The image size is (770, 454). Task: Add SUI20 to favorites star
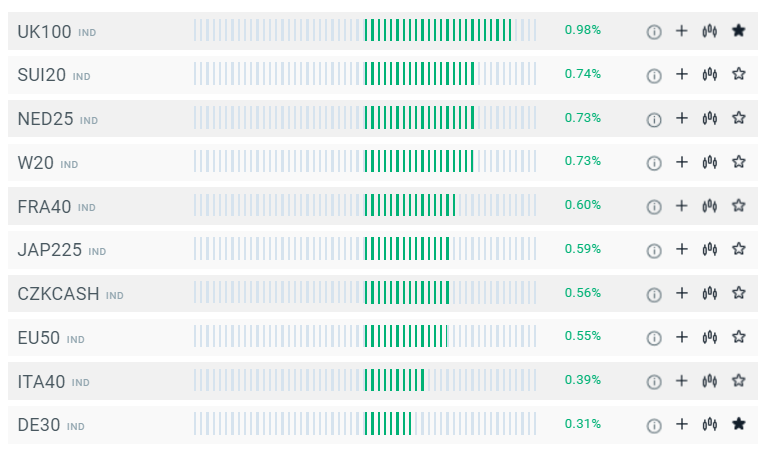739,74
